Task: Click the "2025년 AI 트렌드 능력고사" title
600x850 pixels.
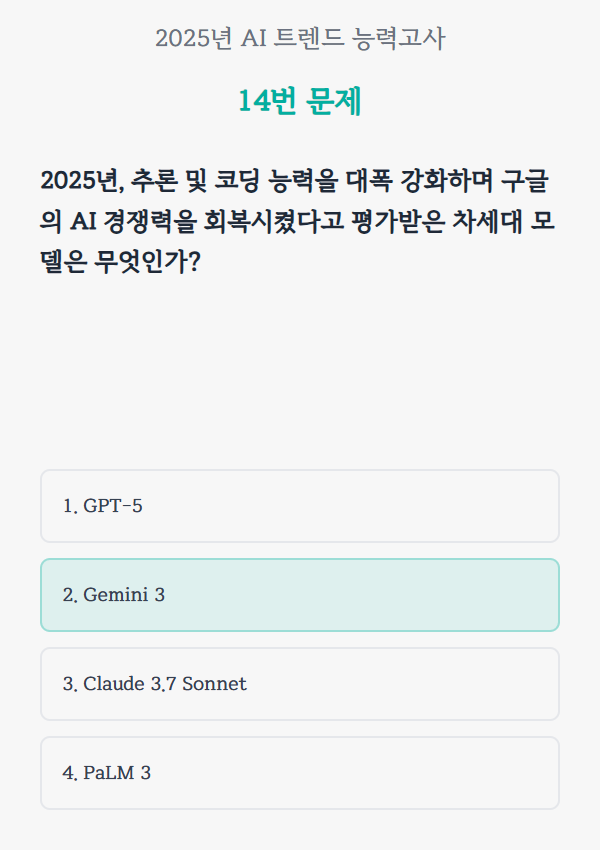Action: click(300, 39)
